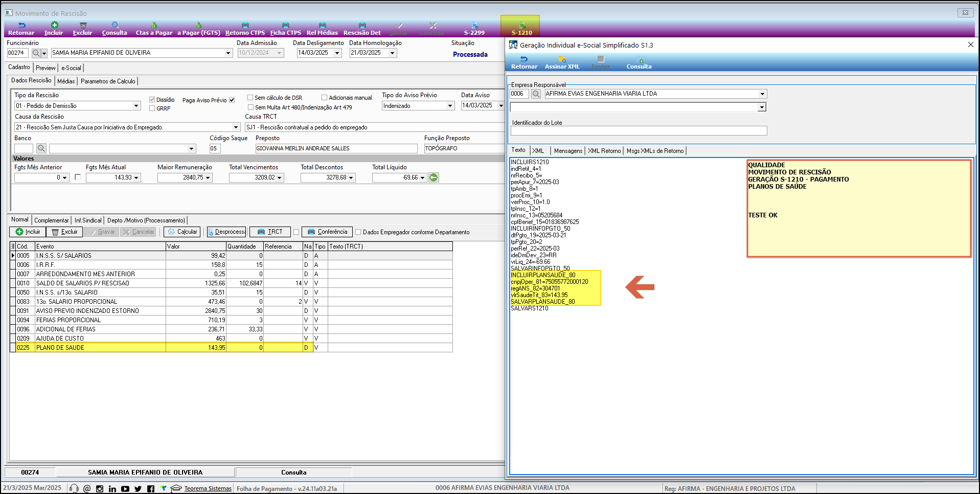Open Parametros de Calculo tab
This screenshot has height=494, width=980.
[108, 81]
